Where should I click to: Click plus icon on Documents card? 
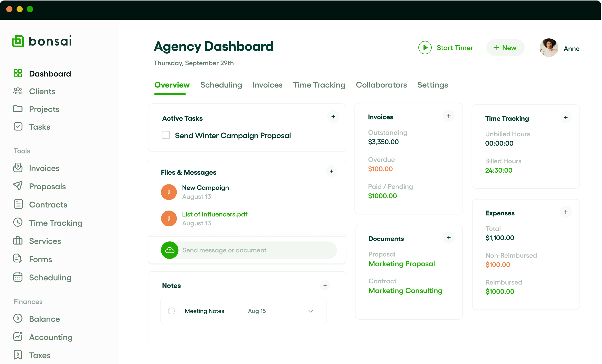pos(449,238)
